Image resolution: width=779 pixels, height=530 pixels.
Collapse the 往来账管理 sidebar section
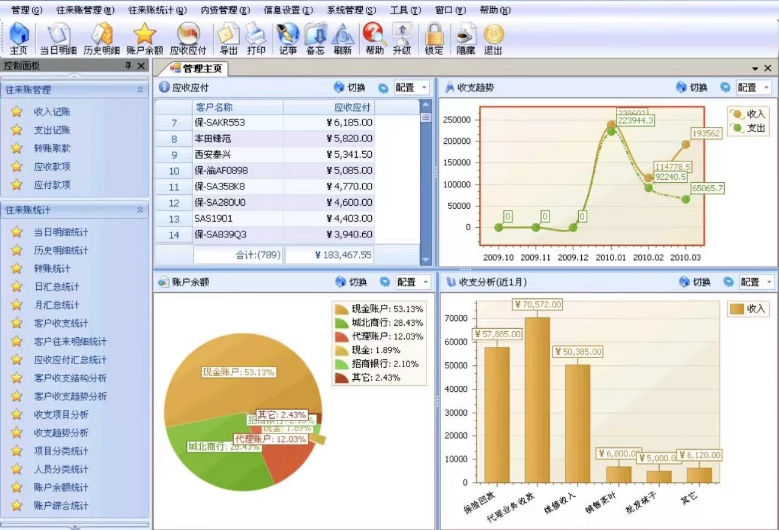pyautogui.click(x=140, y=90)
